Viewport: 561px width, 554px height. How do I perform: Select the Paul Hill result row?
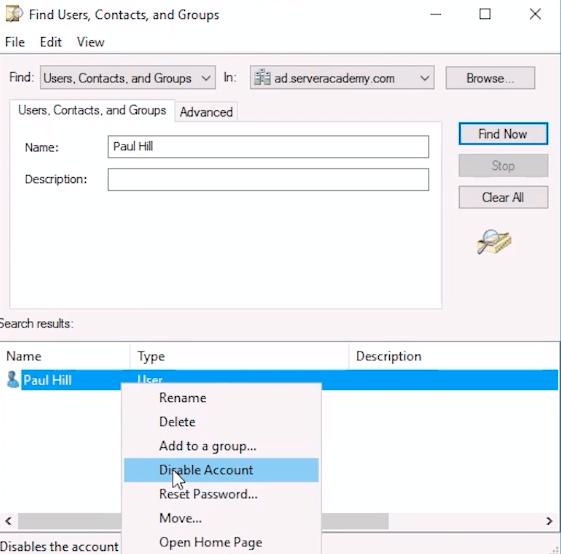click(282, 380)
